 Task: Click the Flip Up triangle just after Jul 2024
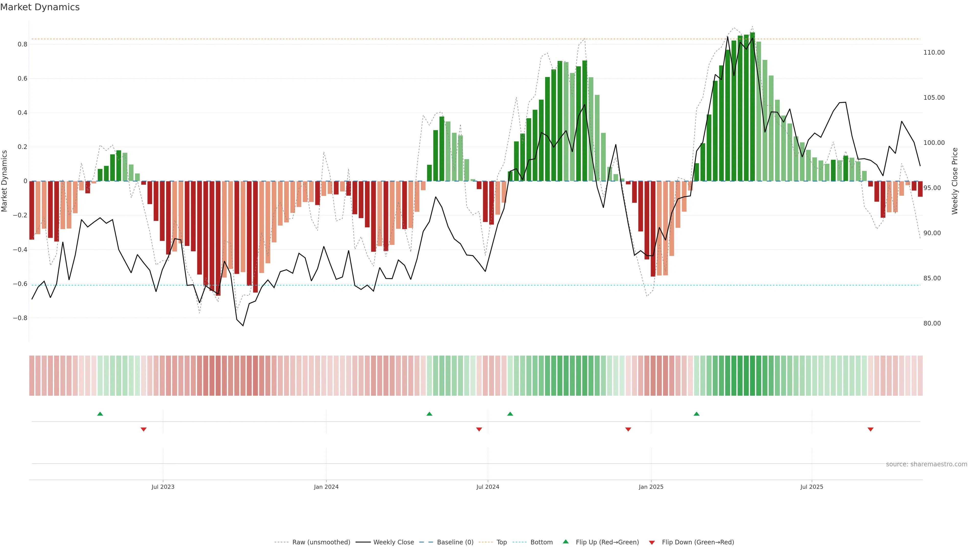tap(510, 414)
